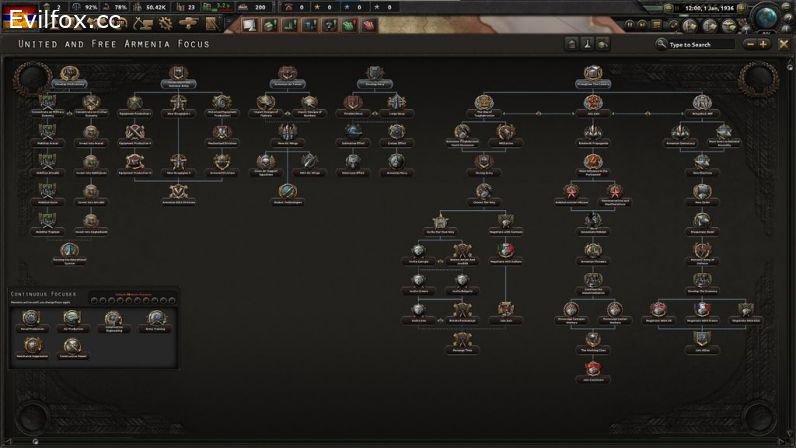
Task: Click the Join Comintern focus icon
Action: 592,368
